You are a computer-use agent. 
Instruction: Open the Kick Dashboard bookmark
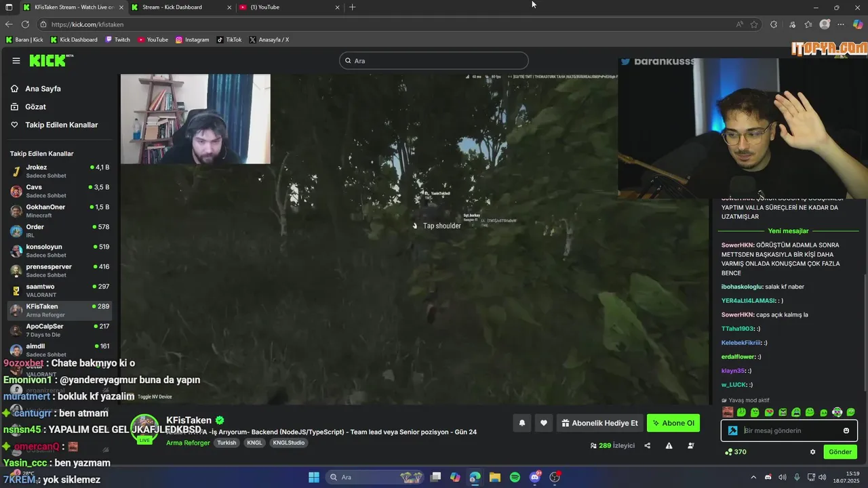coord(74,40)
